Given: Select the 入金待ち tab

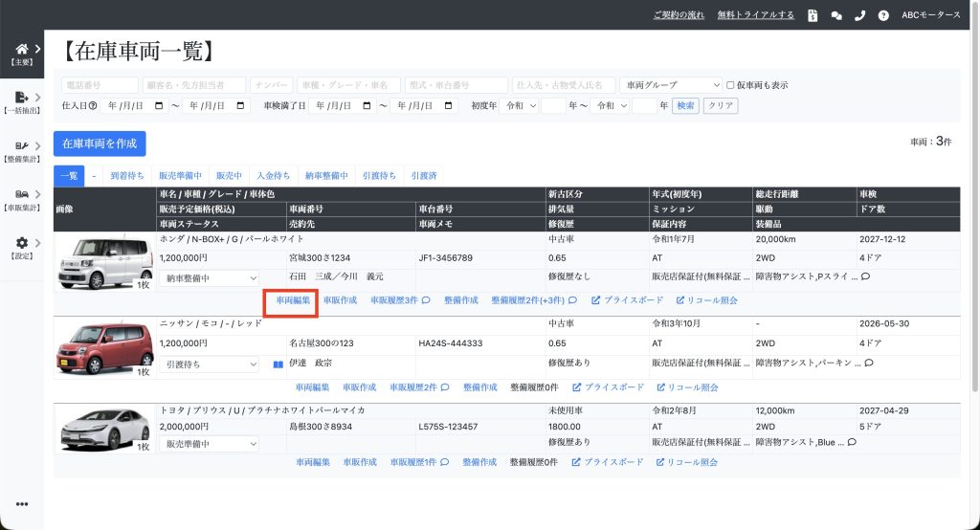Looking at the screenshot, I should click(272, 176).
